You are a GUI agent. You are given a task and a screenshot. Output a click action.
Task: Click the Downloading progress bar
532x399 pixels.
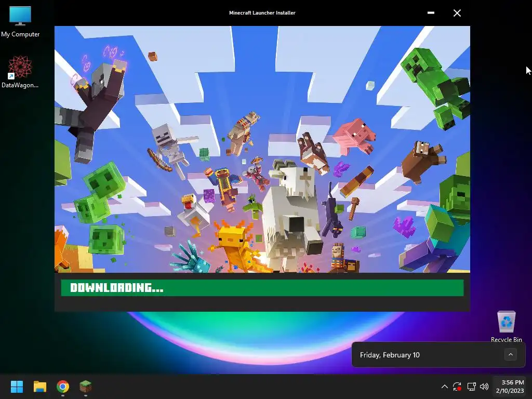tap(262, 288)
